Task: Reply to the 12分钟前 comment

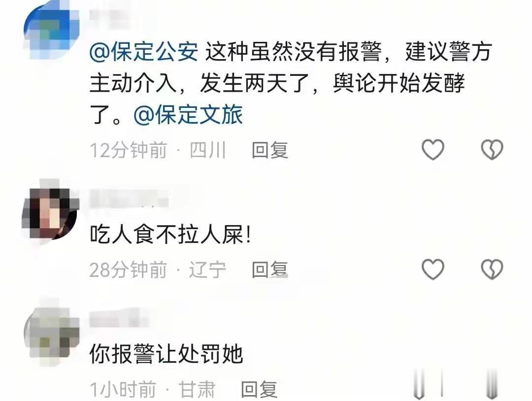Action: click(x=270, y=150)
